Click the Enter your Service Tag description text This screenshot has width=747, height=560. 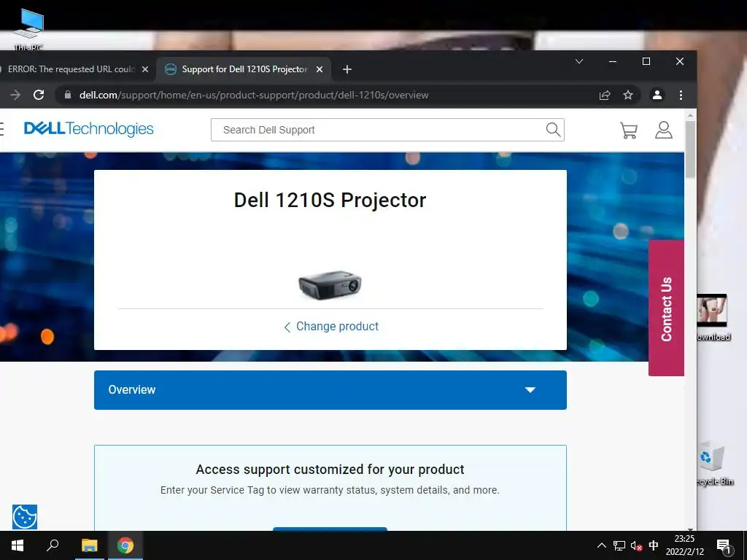330,490
